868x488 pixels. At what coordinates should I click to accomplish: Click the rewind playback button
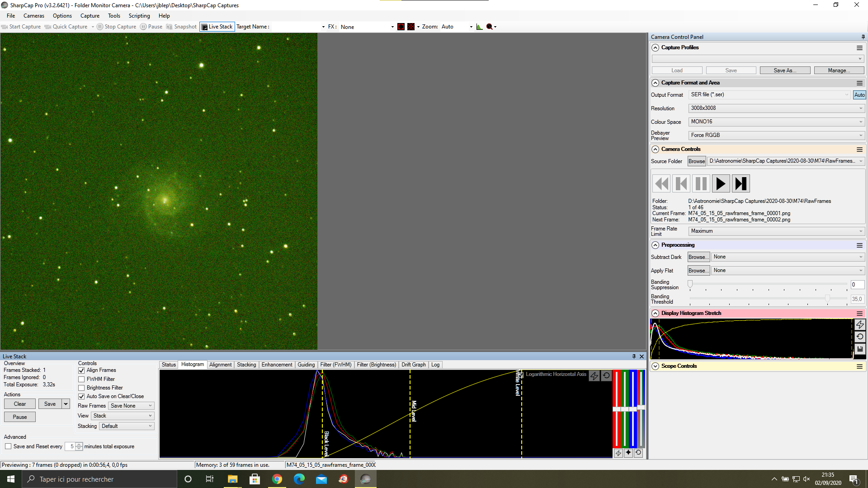tap(661, 184)
